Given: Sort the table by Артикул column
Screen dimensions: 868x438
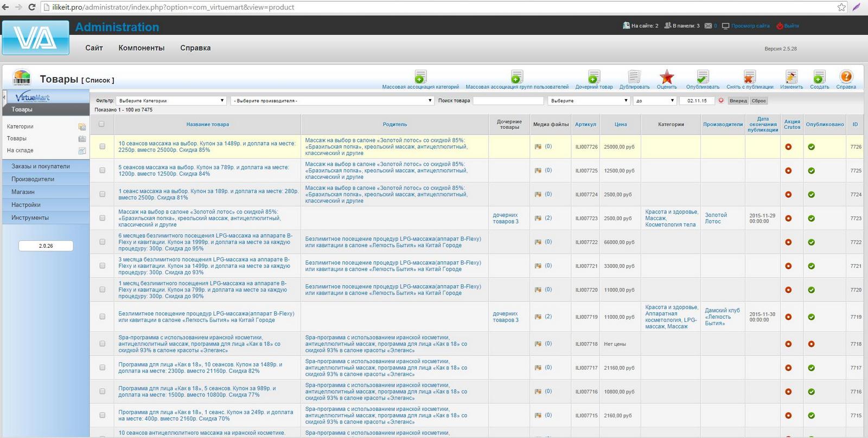Looking at the screenshot, I should pyautogui.click(x=586, y=125).
